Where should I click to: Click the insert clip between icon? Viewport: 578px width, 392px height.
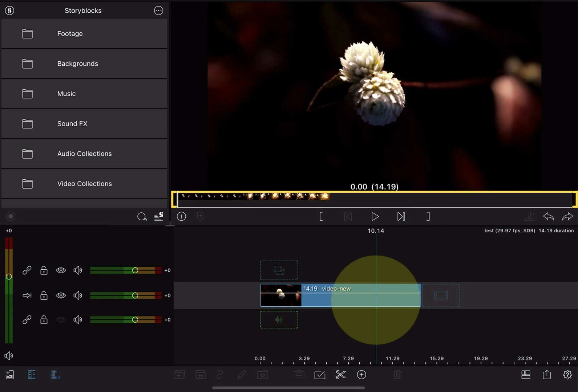tap(200, 375)
